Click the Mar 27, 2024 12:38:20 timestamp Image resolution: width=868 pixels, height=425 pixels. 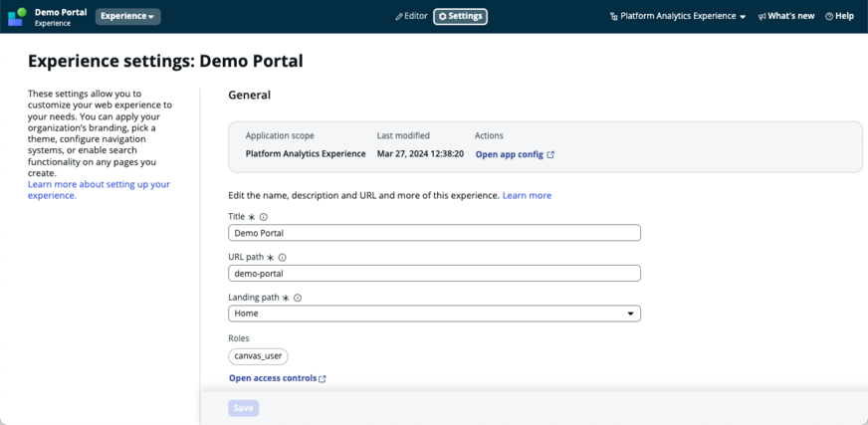click(x=420, y=154)
